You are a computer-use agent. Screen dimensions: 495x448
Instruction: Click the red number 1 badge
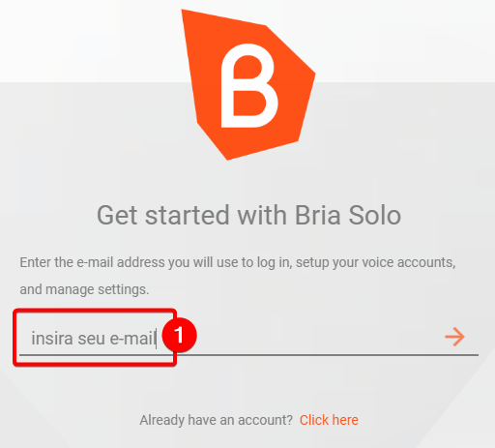click(180, 335)
